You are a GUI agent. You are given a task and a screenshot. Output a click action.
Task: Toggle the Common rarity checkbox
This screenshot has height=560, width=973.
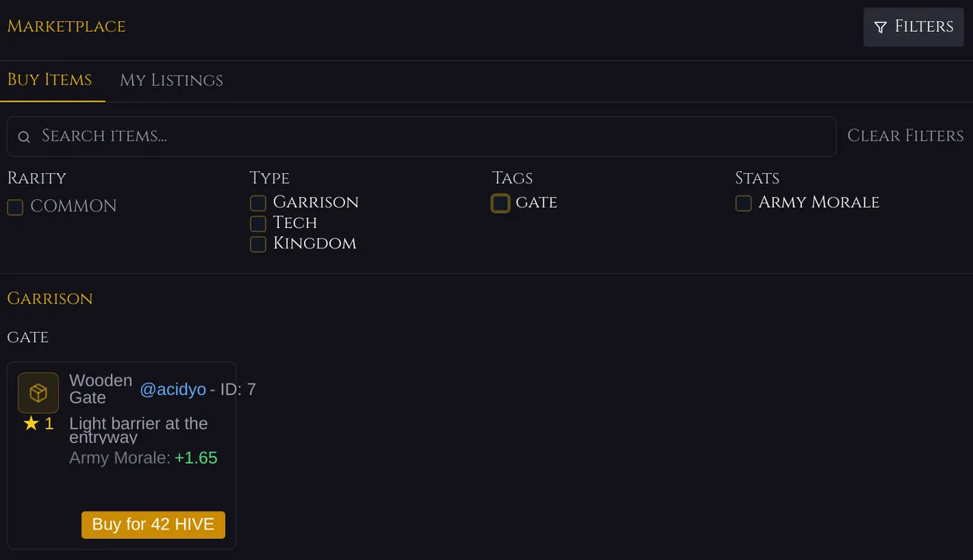coord(15,207)
